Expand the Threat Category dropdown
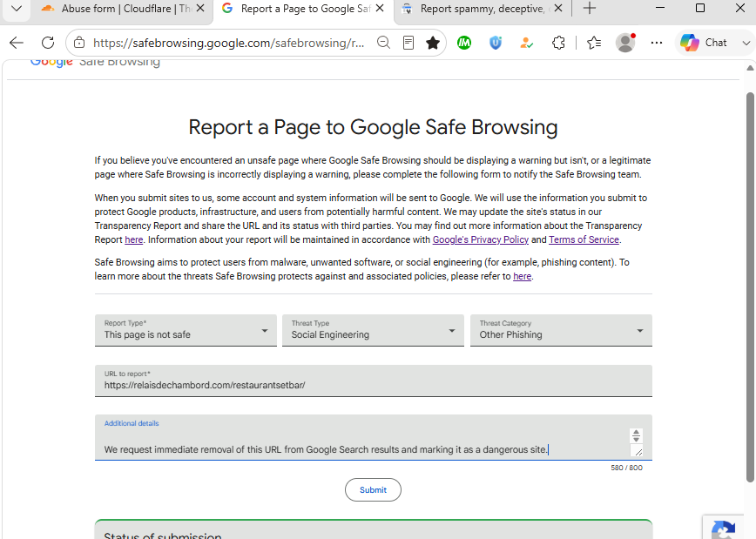The image size is (756, 539). [561, 330]
